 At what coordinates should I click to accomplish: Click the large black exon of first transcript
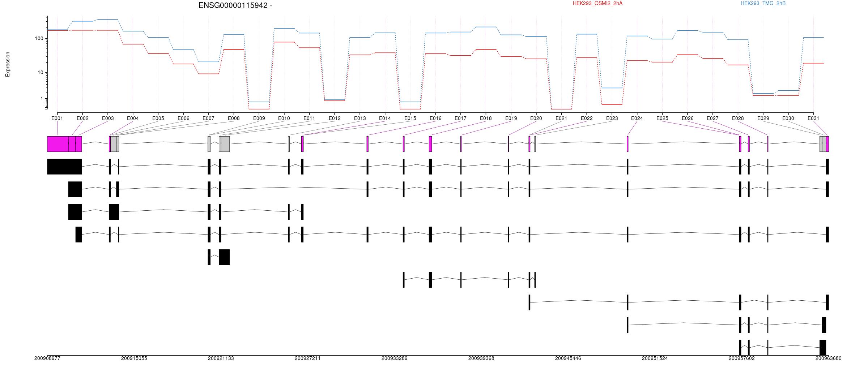pos(64,167)
